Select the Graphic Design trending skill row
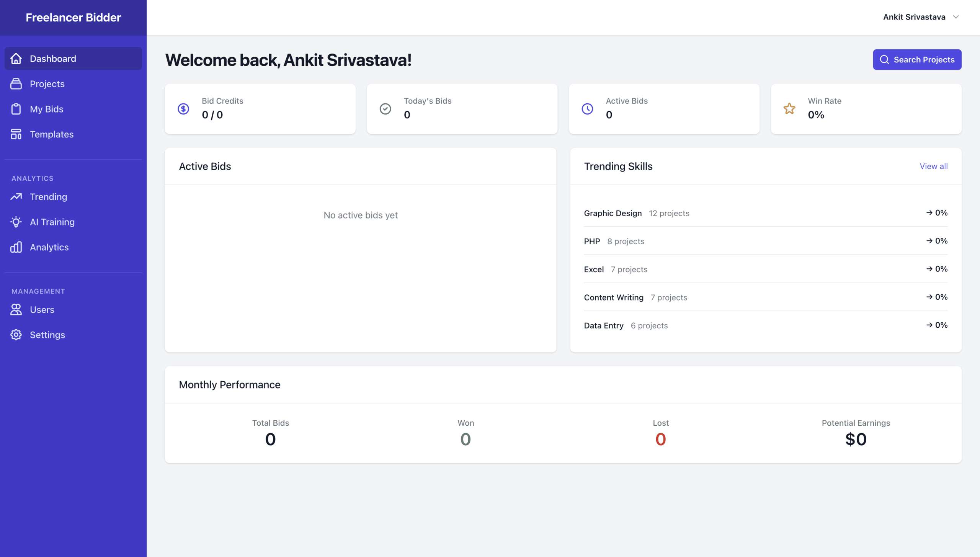This screenshot has height=557, width=980. tap(612, 213)
